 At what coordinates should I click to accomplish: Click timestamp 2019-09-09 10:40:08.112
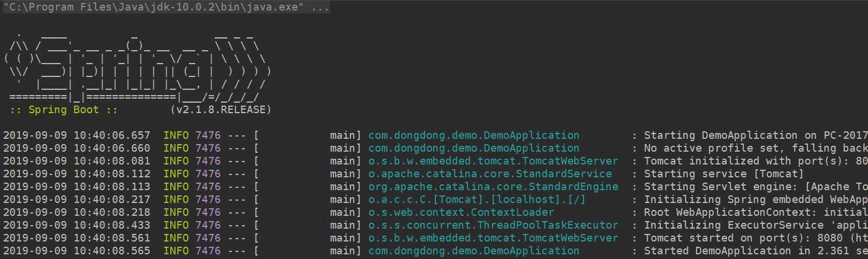point(77,174)
